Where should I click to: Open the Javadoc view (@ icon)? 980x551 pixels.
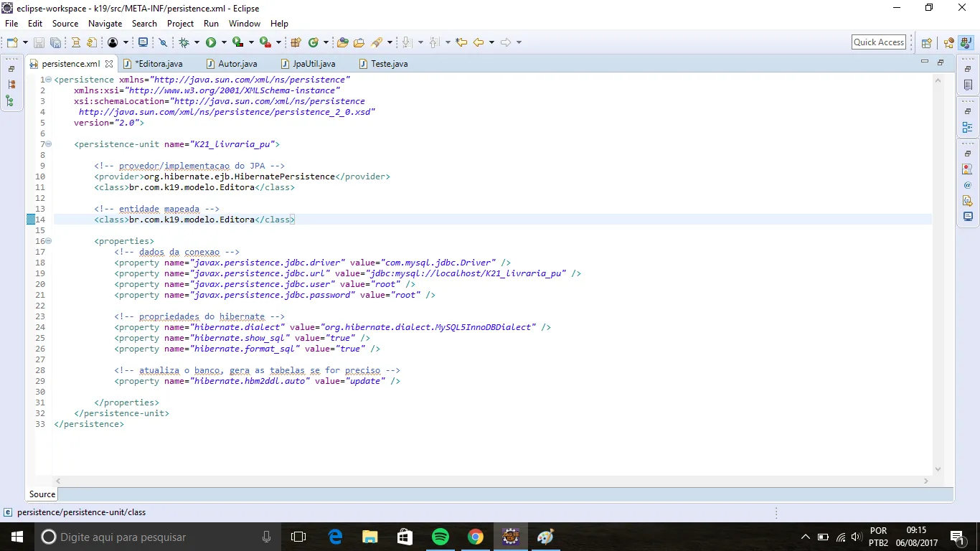point(968,185)
